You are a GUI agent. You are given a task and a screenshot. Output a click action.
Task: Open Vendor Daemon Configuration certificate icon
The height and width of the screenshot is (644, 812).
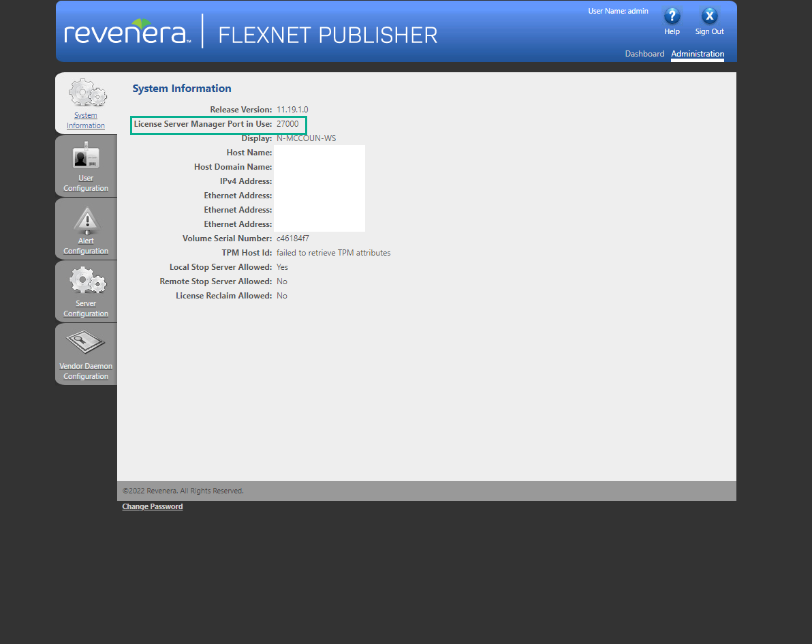coord(85,343)
